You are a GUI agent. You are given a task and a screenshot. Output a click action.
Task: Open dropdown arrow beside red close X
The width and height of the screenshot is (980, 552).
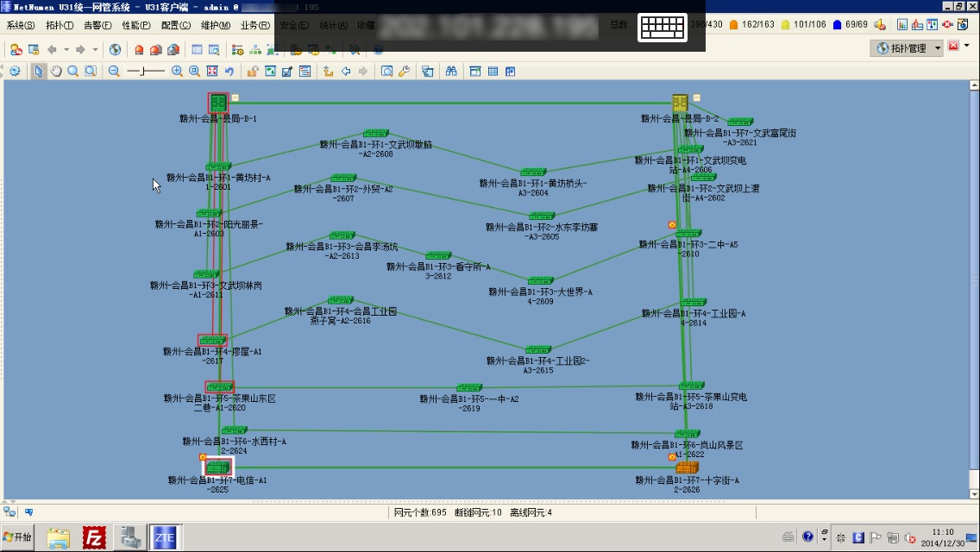(x=967, y=46)
